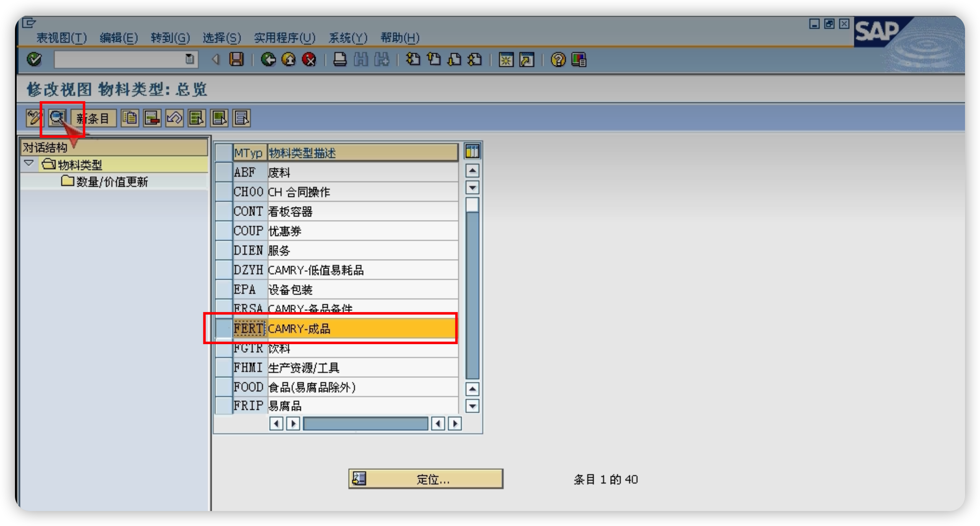The height and width of the screenshot is (526, 980).
Task: Click the 新条目 button
Action: [x=93, y=118]
